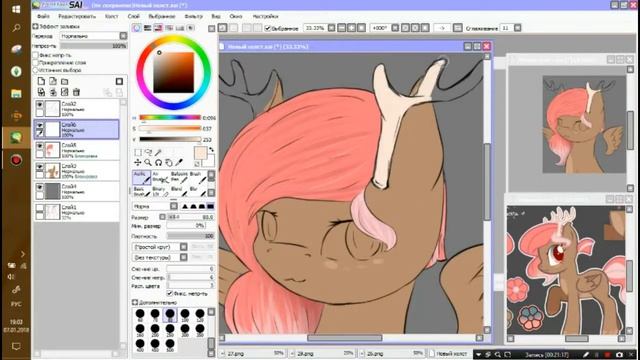Open the Окно menu

[236, 16]
